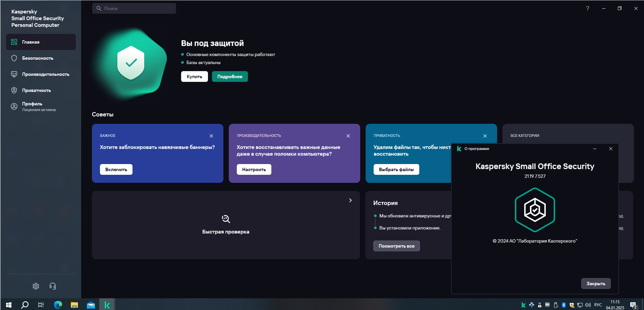Open the ВСЕ КАТЕГОРИИ tips card

[568, 134]
